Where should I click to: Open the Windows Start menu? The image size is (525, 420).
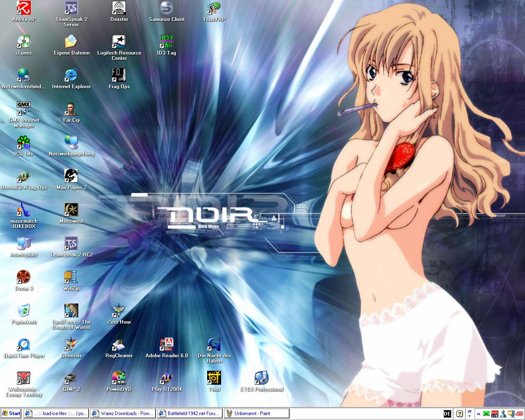(x=11, y=413)
